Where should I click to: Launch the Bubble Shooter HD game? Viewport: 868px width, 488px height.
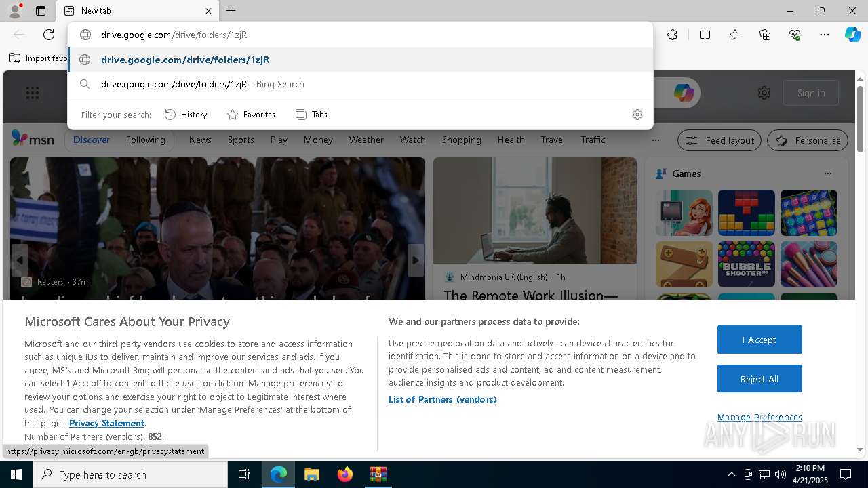pyautogui.click(x=746, y=264)
